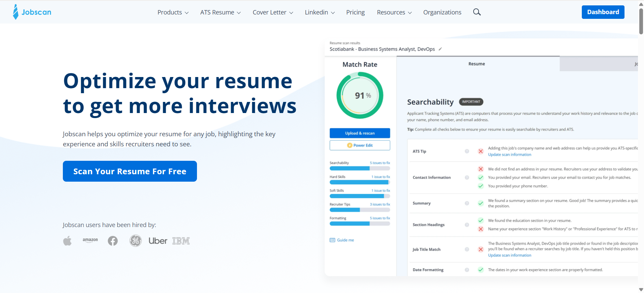Viewport: 644px width, 293px height.
Task: Click Formatting 5 issues to fix
Action: [380, 218]
